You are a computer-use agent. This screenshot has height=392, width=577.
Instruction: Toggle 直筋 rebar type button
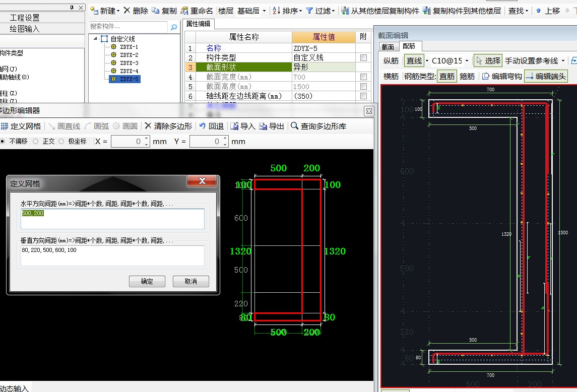coord(447,76)
